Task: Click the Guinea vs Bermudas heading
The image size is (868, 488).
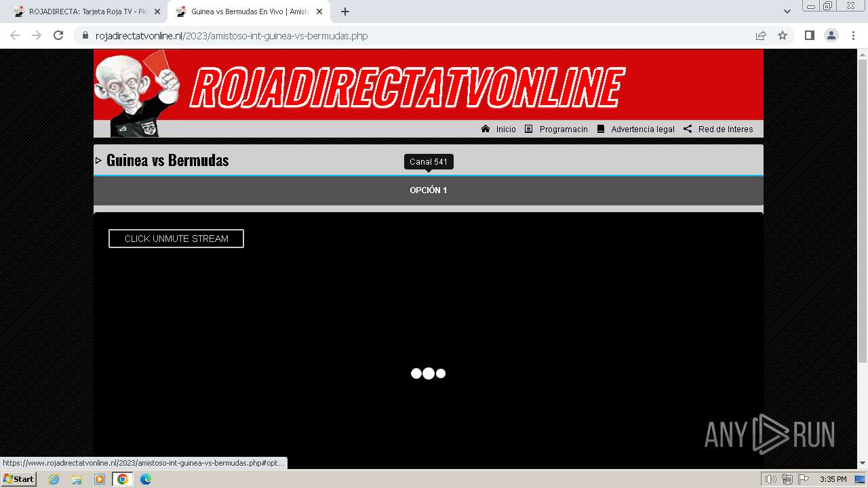Action: coord(167,161)
